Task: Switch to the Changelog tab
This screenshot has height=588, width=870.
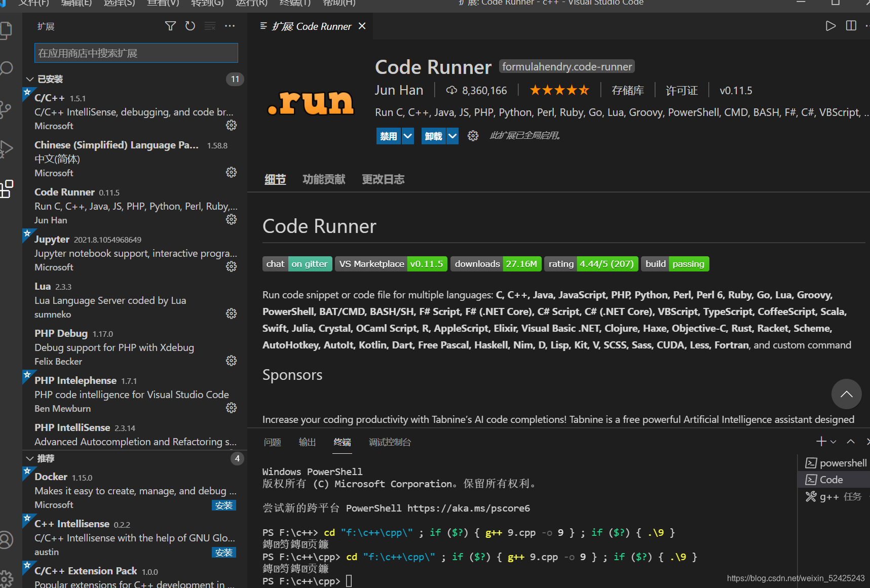Action: click(x=383, y=179)
